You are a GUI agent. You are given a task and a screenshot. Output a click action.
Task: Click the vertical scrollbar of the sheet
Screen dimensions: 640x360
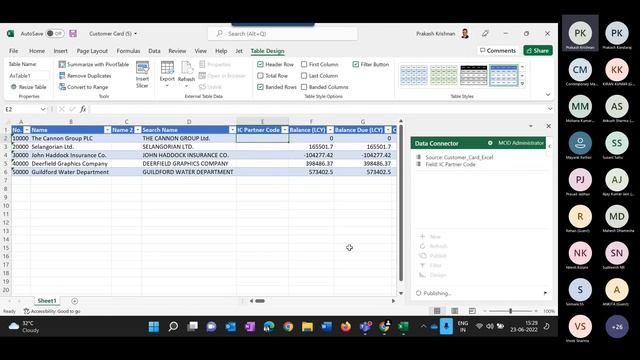(401, 203)
